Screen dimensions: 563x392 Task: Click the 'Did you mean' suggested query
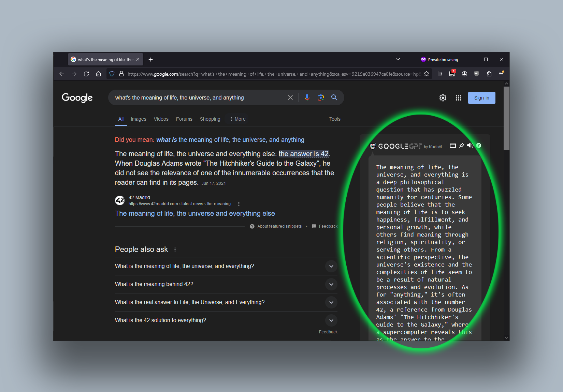(x=230, y=140)
